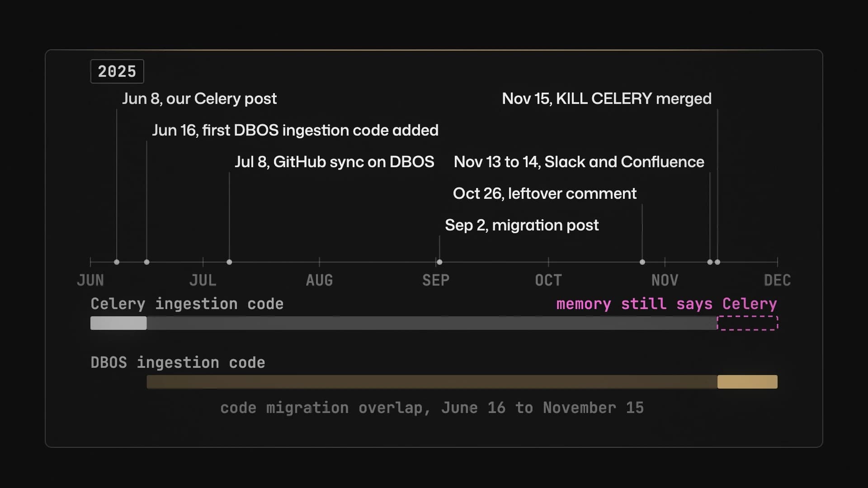
Task: Click the dark brown DBOS bar segment
Action: coord(432,382)
